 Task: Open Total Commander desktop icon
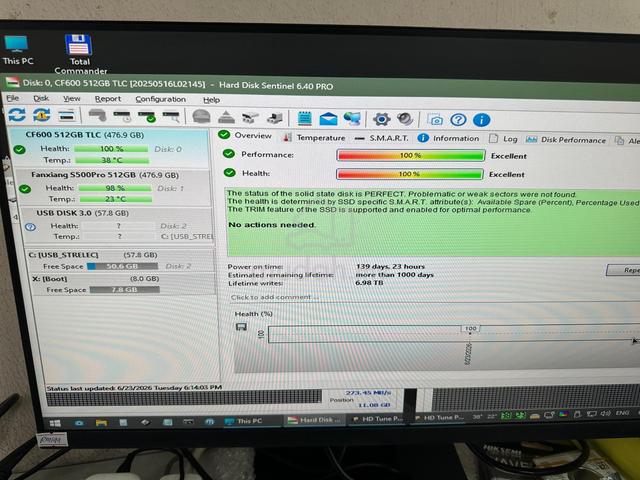tap(80, 54)
